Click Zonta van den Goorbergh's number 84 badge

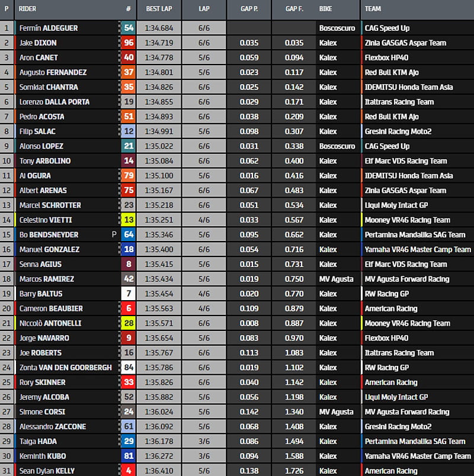(129, 368)
